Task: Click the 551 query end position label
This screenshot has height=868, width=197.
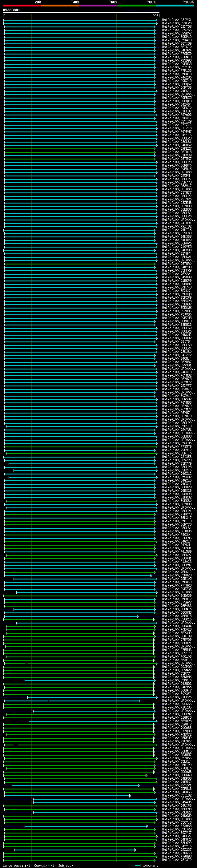Action: click(x=155, y=15)
